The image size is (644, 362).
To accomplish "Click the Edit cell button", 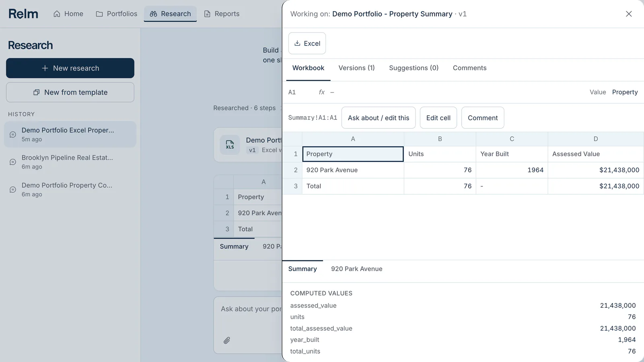I will [x=438, y=118].
